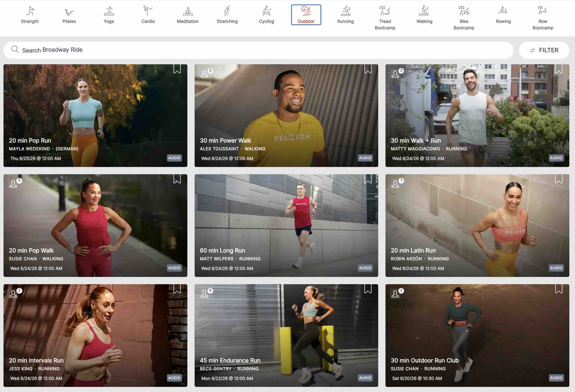Bookmark the 45 min Endurance Run class
Screen dimensions: 575x392
pyautogui.click(x=368, y=289)
